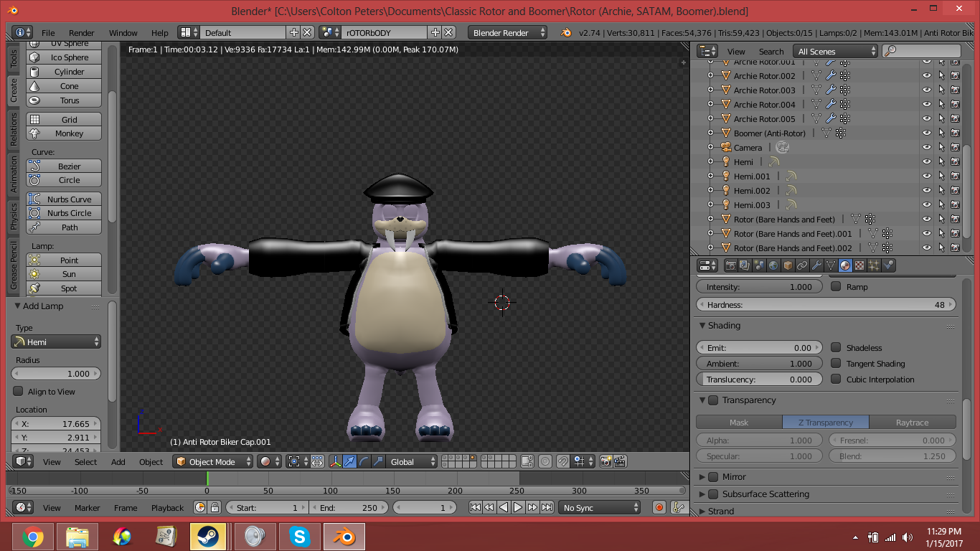Viewport: 980px width, 551px height.
Task: Click the Hardness slider
Action: (x=826, y=305)
